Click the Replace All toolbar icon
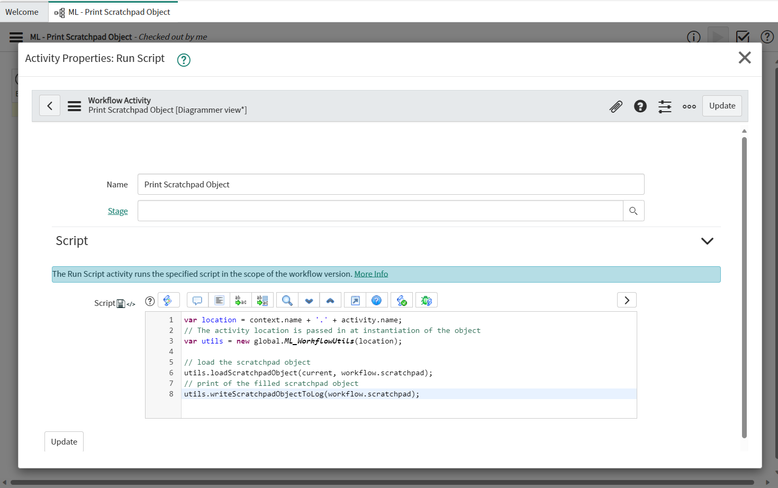Viewport: 778px width, 488px height. [262, 301]
